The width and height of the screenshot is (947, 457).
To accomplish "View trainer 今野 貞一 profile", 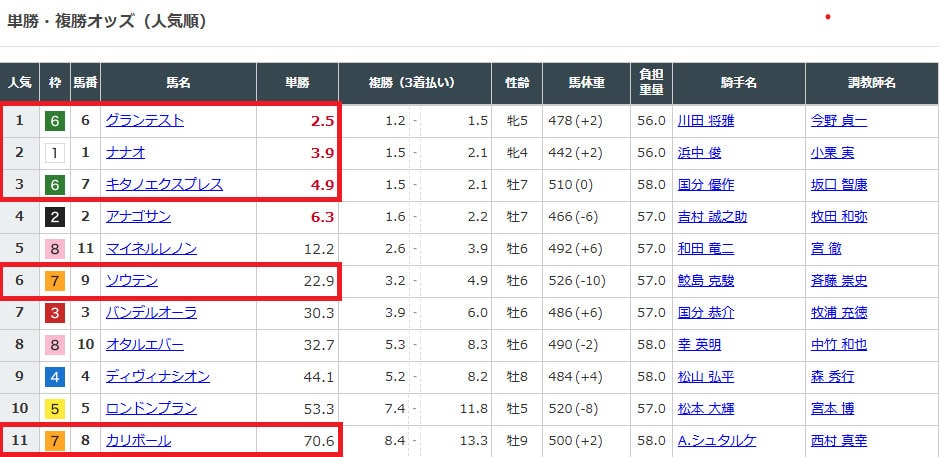I will coord(838,121).
